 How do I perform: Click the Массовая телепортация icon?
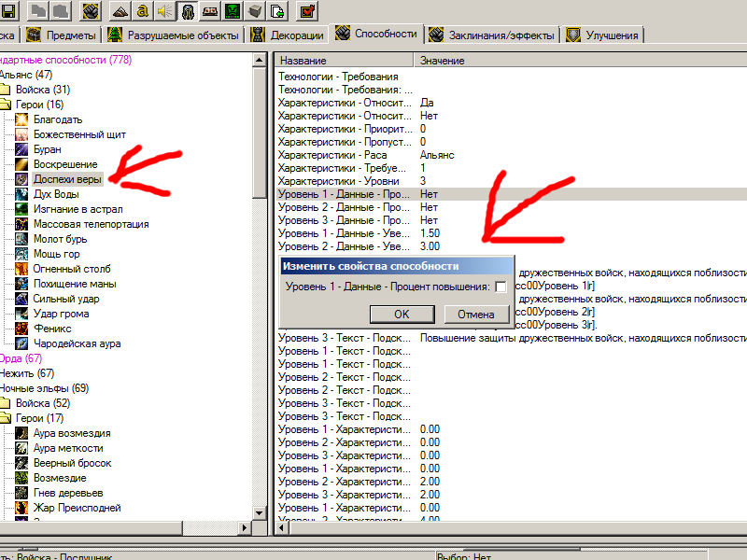(x=21, y=224)
